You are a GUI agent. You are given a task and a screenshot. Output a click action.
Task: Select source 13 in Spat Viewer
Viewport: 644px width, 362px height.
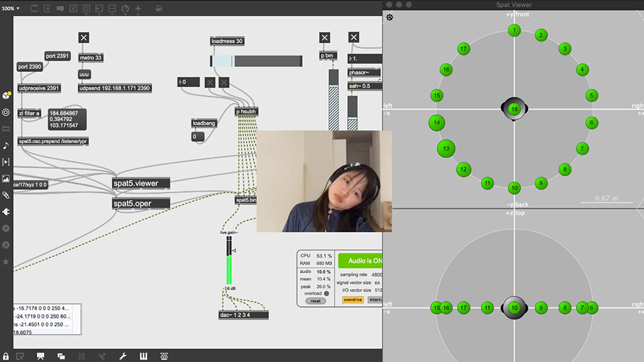click(446, 149)
